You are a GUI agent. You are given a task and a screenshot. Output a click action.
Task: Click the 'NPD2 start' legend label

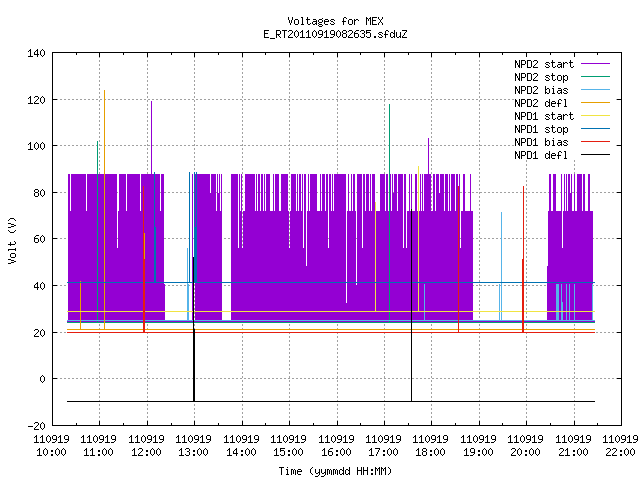click(x=544, y=64)
